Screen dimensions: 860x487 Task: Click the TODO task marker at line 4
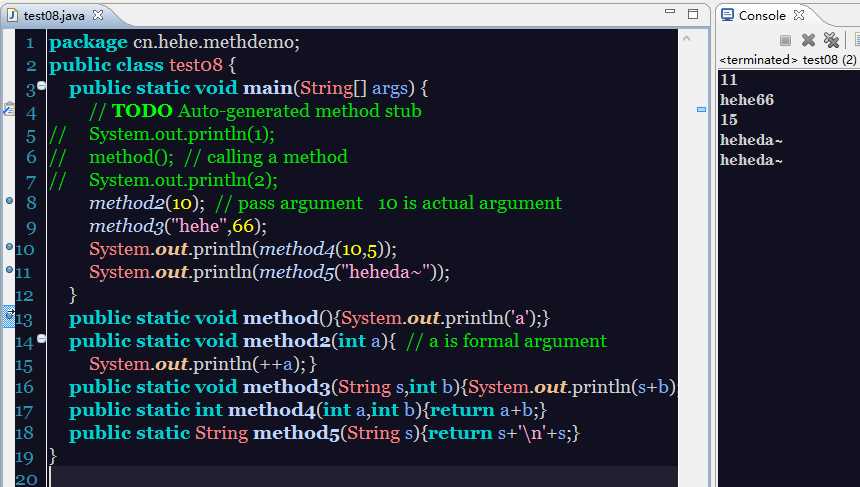tap(8, 109)
